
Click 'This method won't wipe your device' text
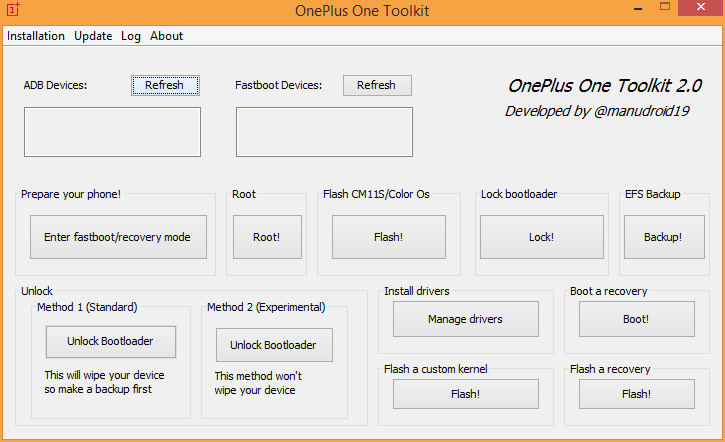point(258,383)
